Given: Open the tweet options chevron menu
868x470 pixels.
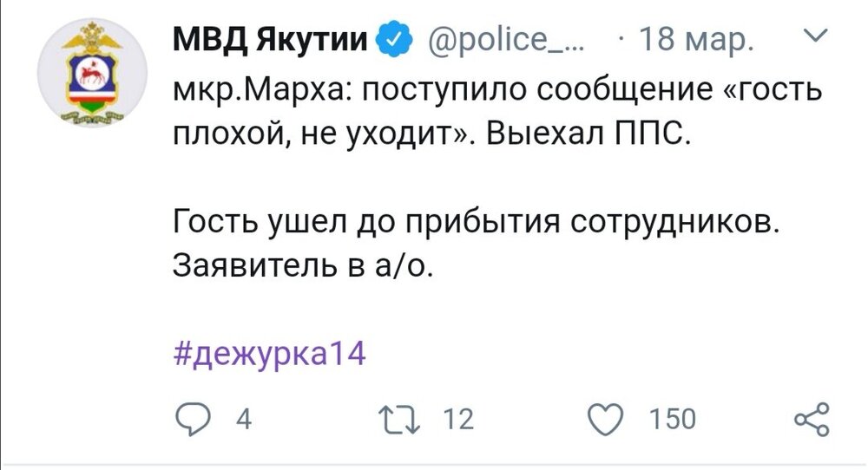Looking at the screenshot, I should pyautogui.click(x=812, y=38).
